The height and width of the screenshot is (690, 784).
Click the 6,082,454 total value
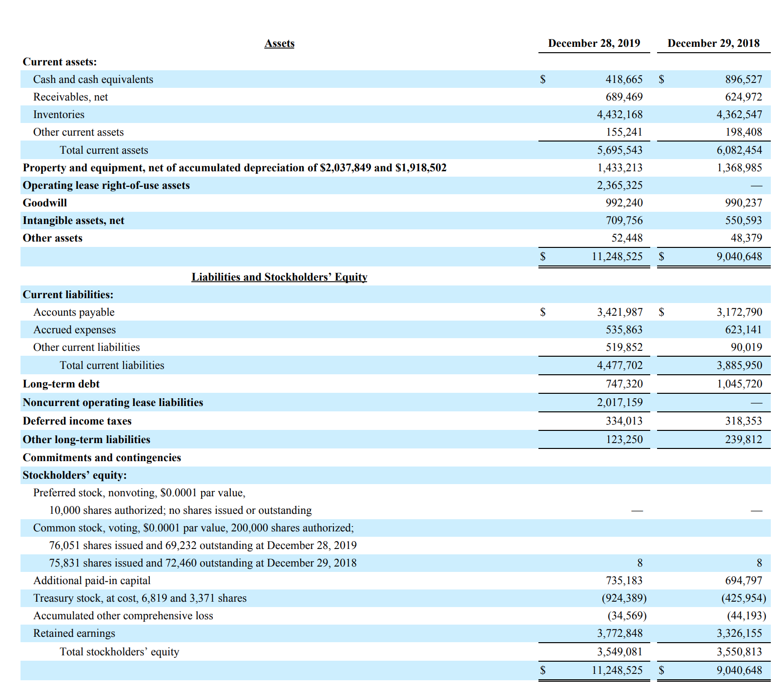(x=739, y=150)
